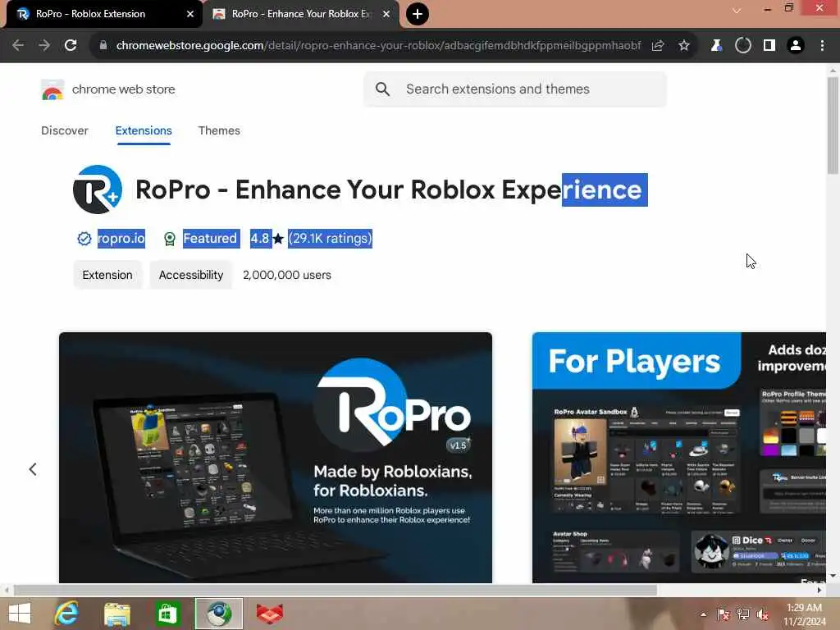The width and height of the screenshot is (840, 630).
Task: Open the Discover section
Action: coord(65,130)
